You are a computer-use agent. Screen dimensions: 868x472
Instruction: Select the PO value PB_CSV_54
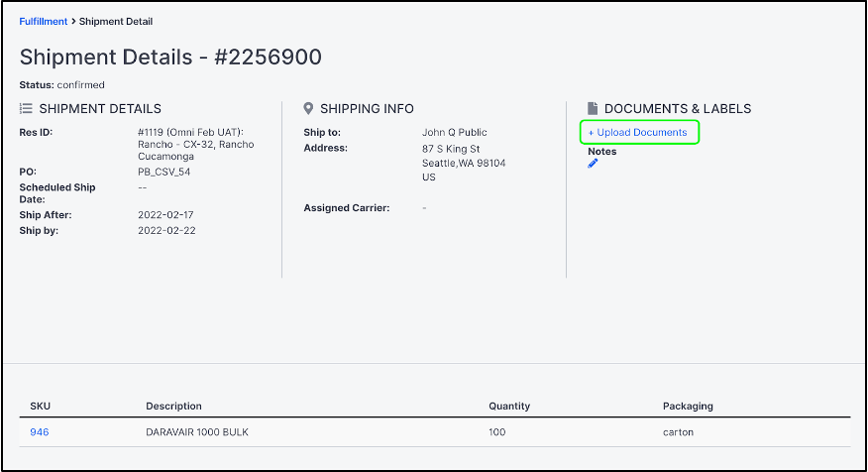(x=163, y=172)
